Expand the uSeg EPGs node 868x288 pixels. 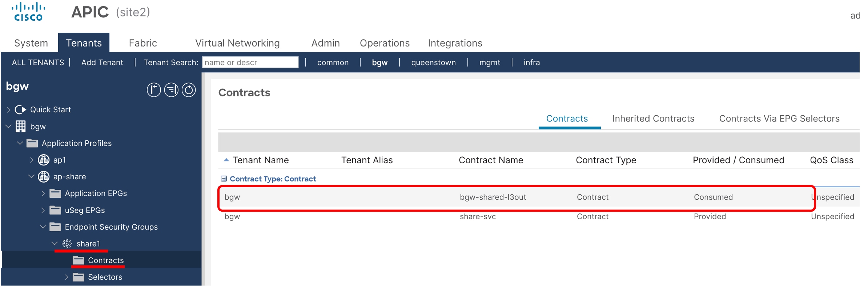pos(43,210)
